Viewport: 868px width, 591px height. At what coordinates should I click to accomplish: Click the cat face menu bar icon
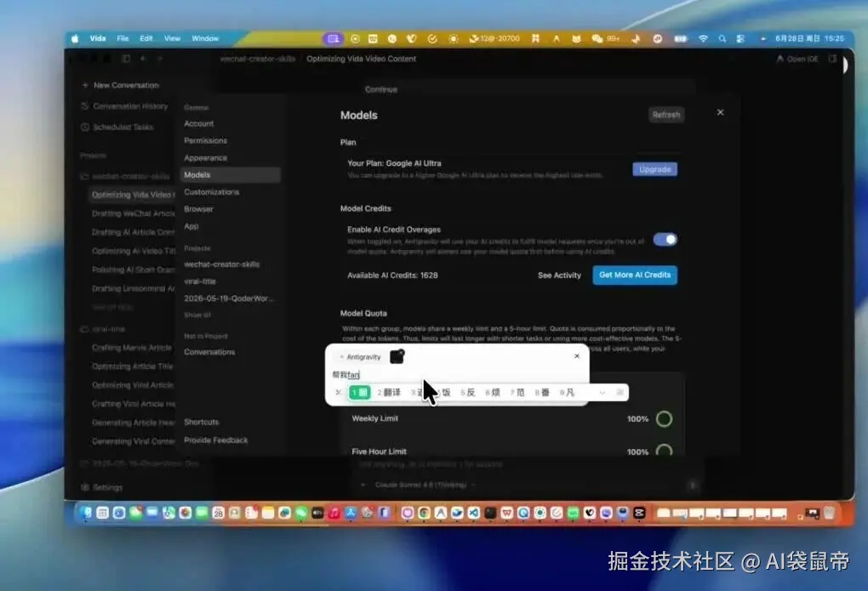click(576, 38)
